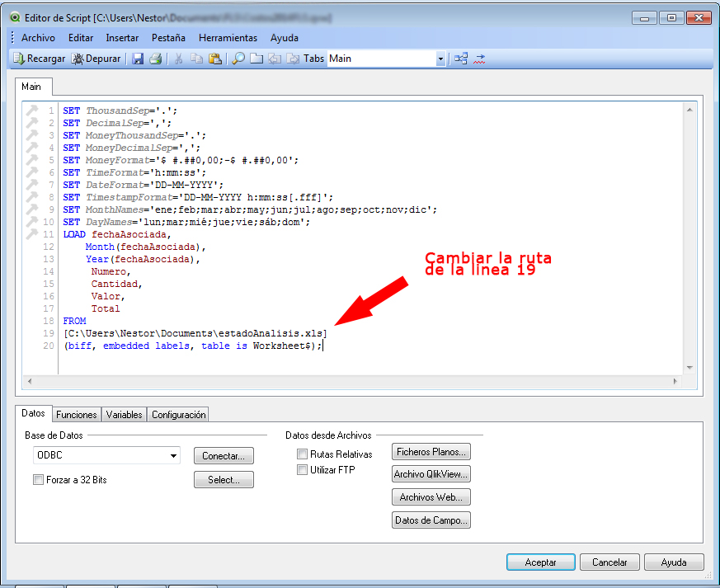
Task: Click the syntax check icon with red underline
Action: pyautogui.click(x=479, y=59)
